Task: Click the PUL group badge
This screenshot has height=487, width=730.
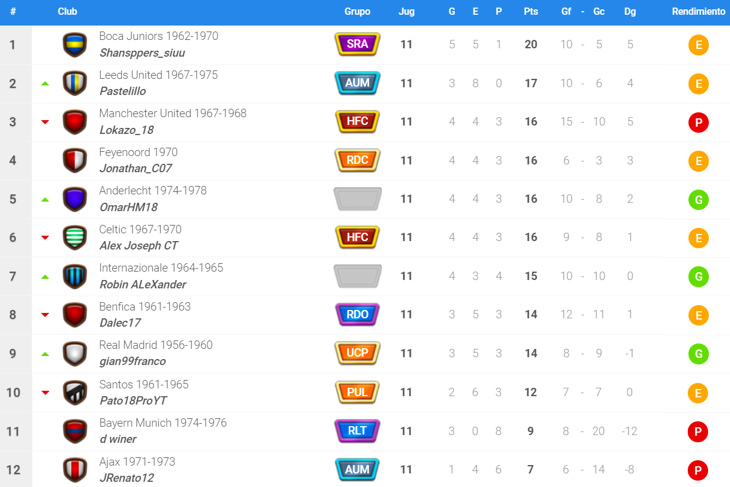Action: tap(357, 392)
